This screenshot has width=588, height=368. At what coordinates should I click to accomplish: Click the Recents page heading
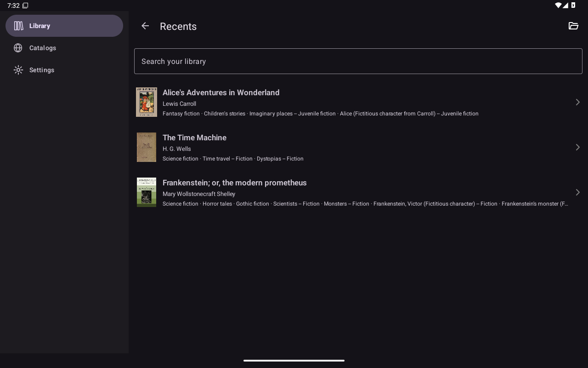(178, 26)
